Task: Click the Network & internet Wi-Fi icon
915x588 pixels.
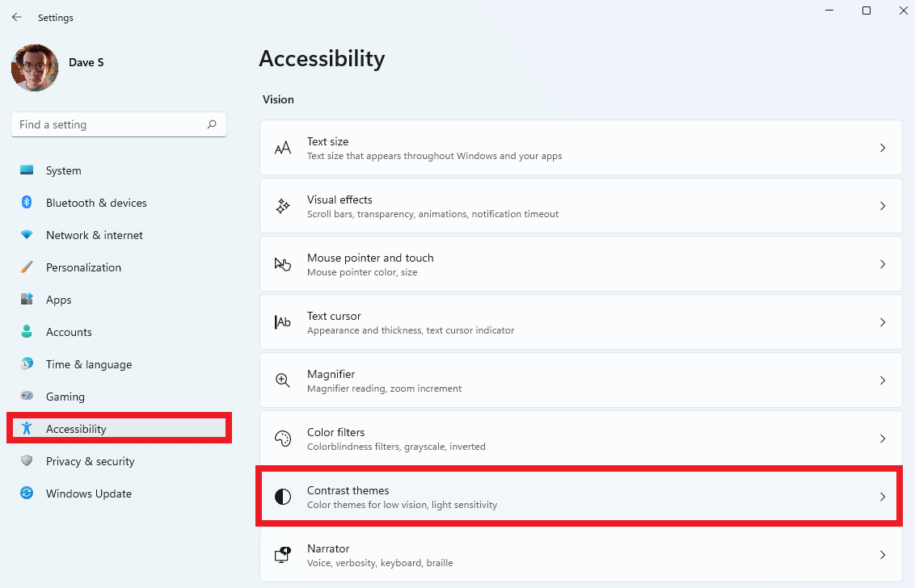Action: coord(27,235)
